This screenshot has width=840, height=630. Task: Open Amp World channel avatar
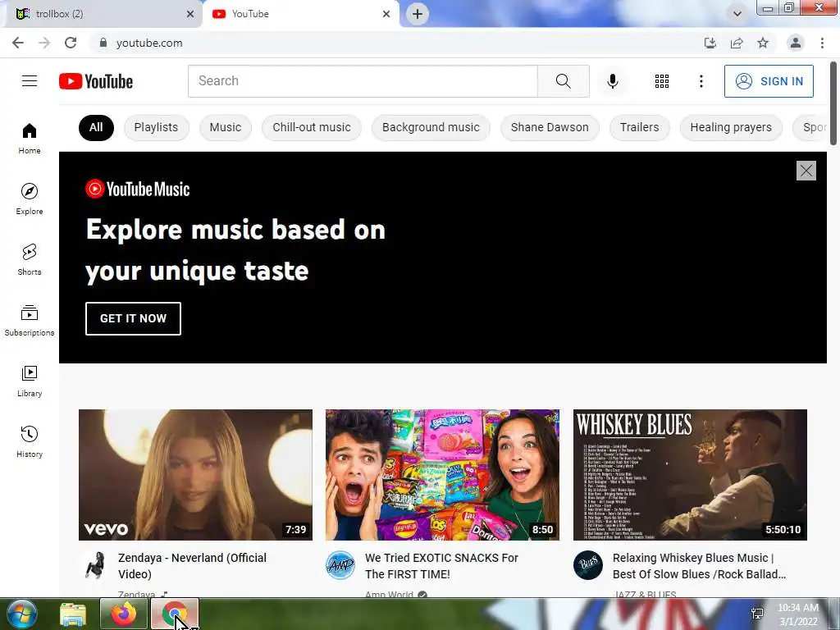click(x=340, y=565)
